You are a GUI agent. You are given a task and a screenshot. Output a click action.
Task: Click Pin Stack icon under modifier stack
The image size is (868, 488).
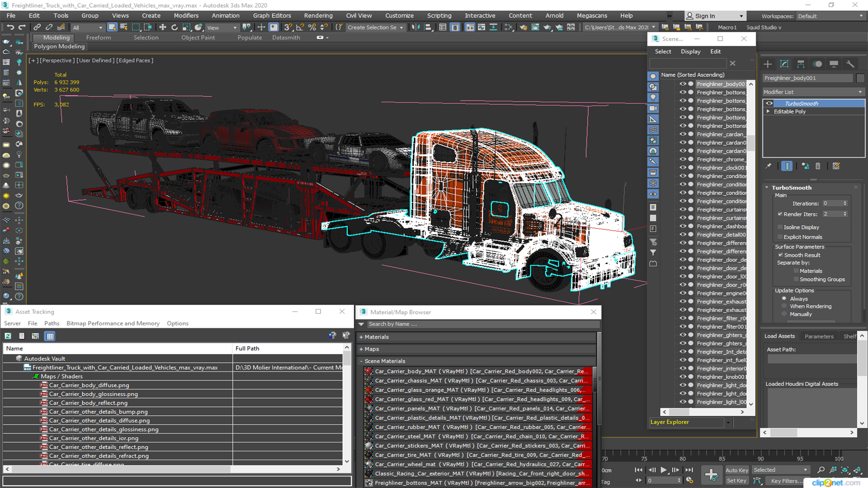coord(768,166)
